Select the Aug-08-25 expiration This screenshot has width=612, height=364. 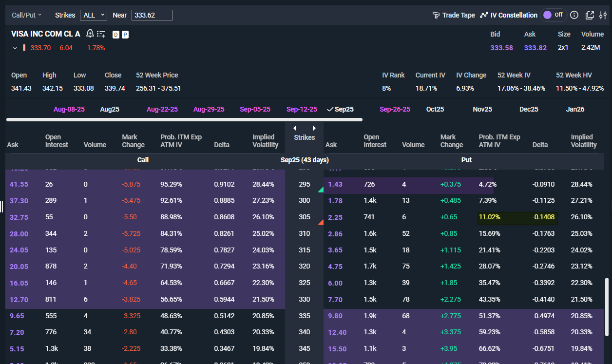[x=69, y=109]
